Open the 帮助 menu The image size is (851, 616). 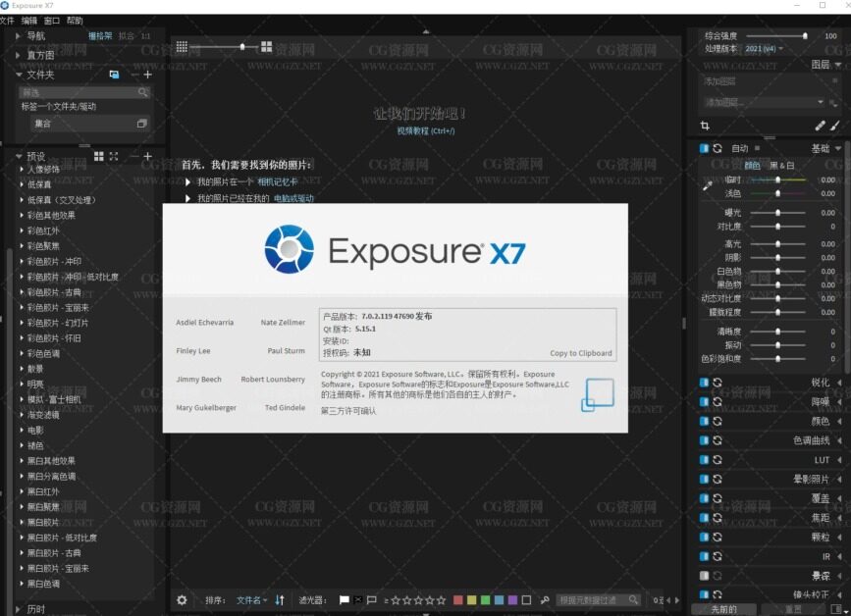coord(75,21)
